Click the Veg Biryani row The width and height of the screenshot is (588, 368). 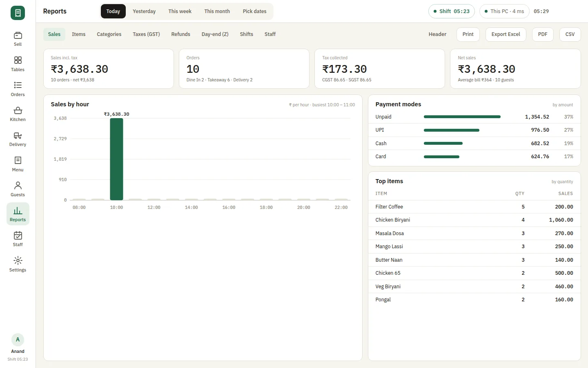coord(474,287)
